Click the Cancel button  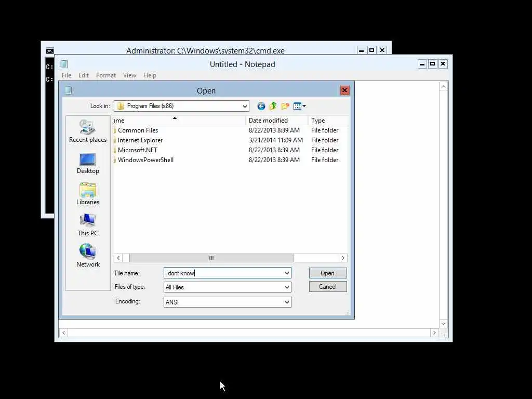coord(328,287)
